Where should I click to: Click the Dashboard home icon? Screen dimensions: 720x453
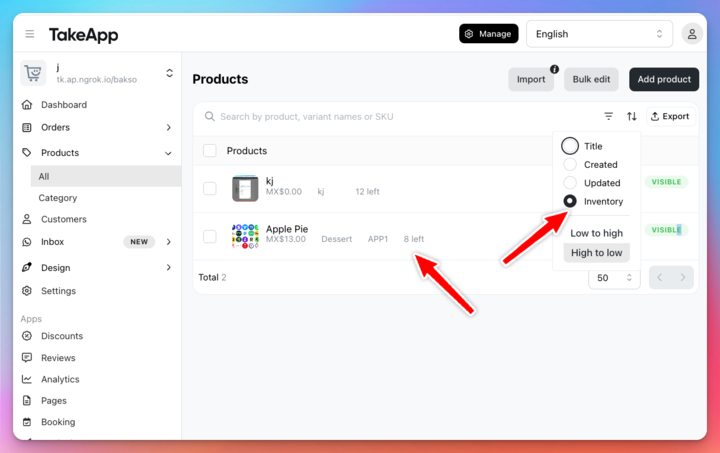pos(27,105)
